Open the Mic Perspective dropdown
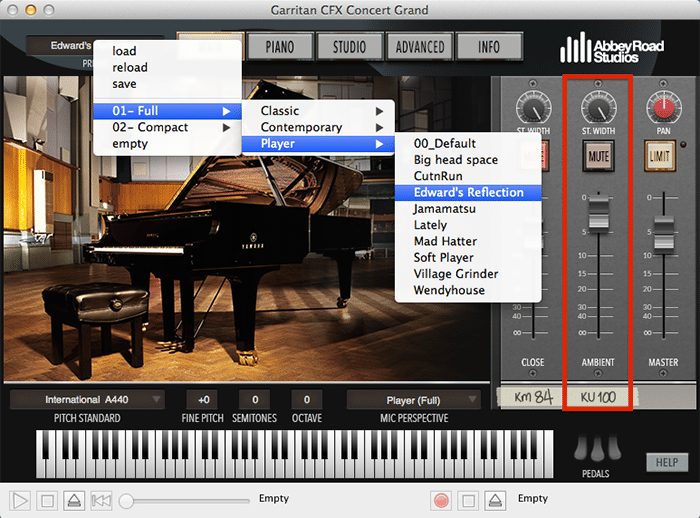 [x=413, y=400]
